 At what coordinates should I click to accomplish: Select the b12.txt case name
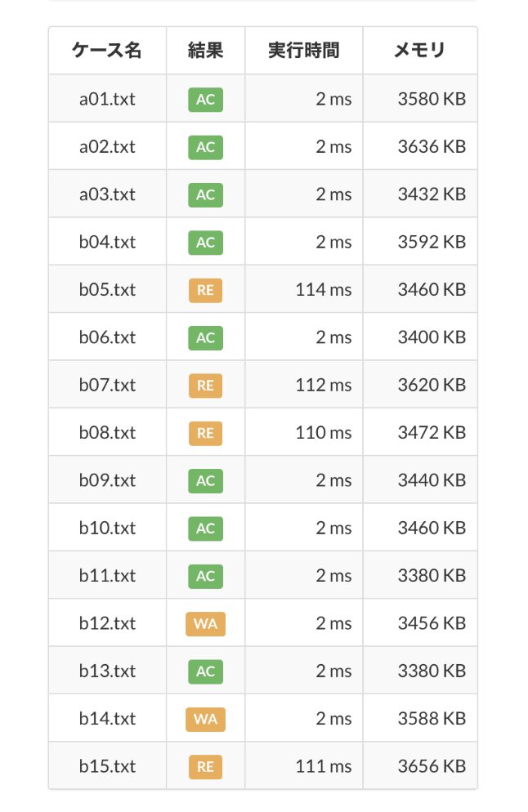click(107, 623)
